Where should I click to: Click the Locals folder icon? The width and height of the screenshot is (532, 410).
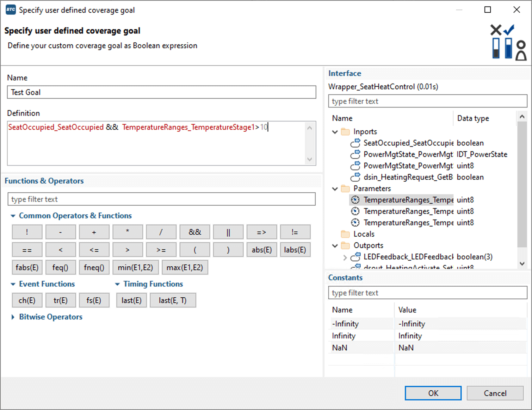point(345,234)
